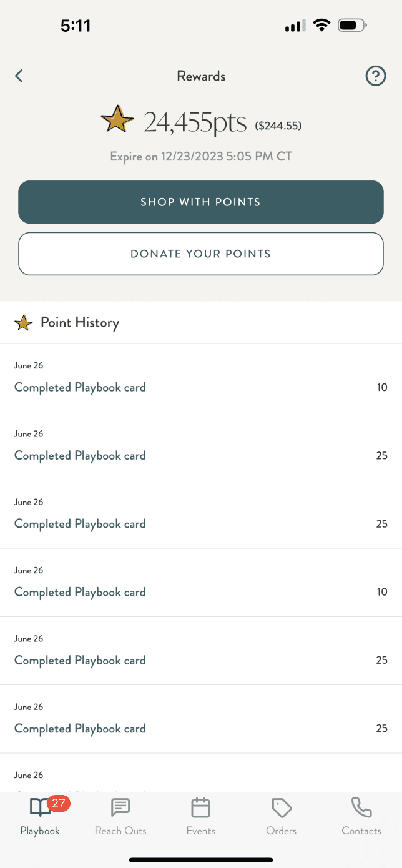This screenshot has width=402, height=868.
Task: Tap the Point History heading
Action: tap(79, 323)
